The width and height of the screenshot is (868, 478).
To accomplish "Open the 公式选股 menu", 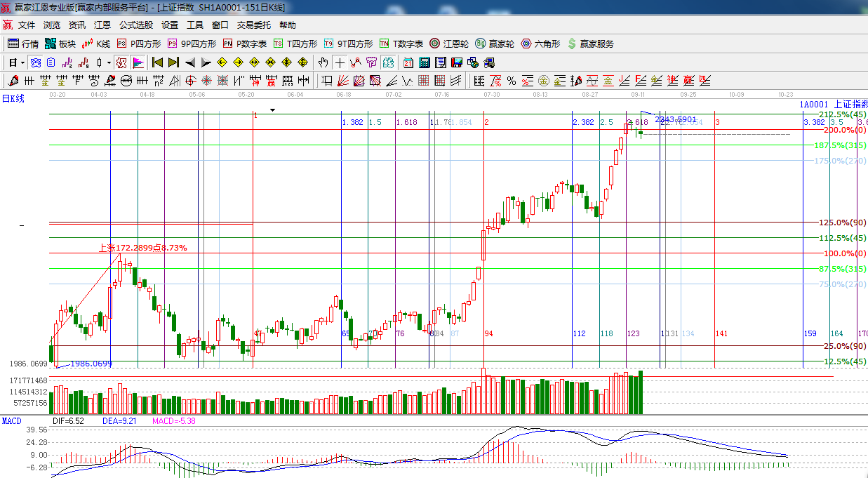I will (135, 25).
